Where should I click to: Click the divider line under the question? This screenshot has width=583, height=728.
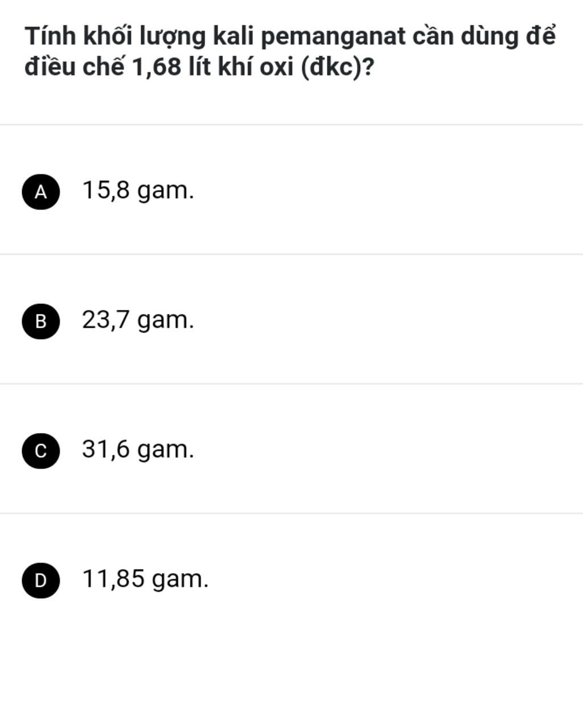point(291,125)
